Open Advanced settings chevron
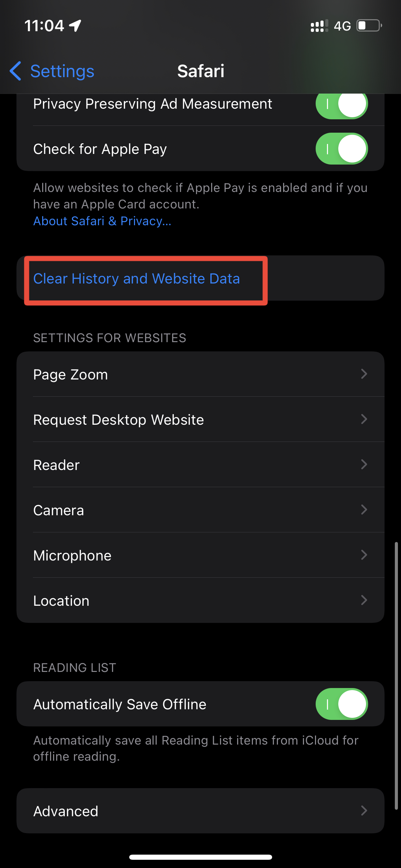The image size is (401, 868). [364, 811]
